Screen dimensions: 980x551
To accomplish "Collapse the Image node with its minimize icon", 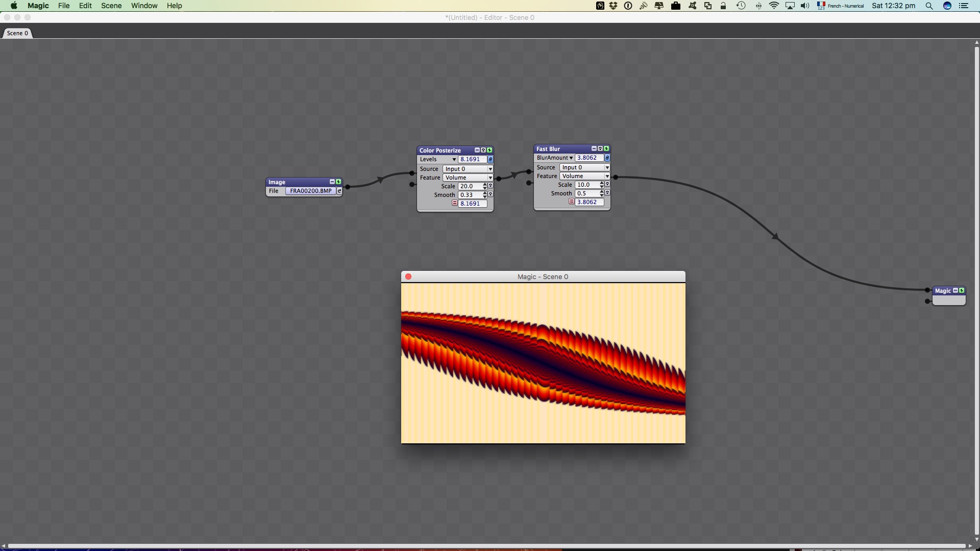I will [x=332, y=182].
